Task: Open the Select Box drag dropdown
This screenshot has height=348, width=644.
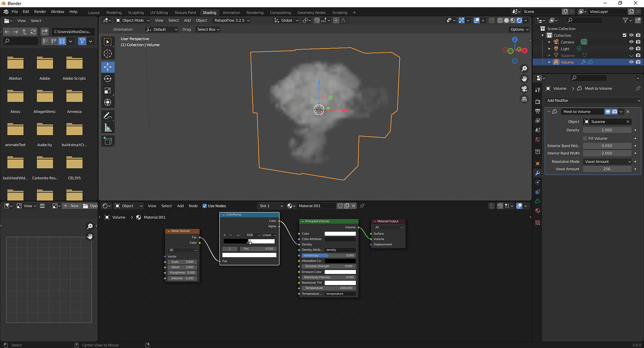Action: coord(208,29)
